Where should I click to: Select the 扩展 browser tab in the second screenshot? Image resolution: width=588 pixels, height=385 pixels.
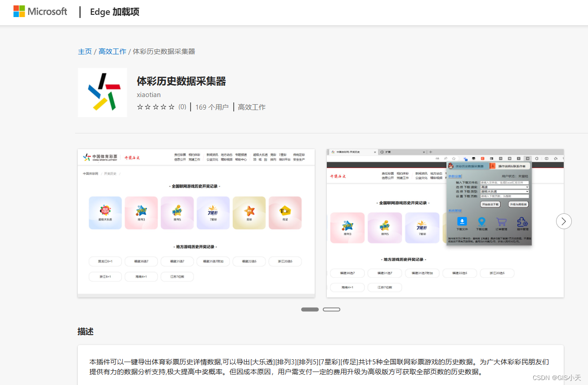coord(402,152)
